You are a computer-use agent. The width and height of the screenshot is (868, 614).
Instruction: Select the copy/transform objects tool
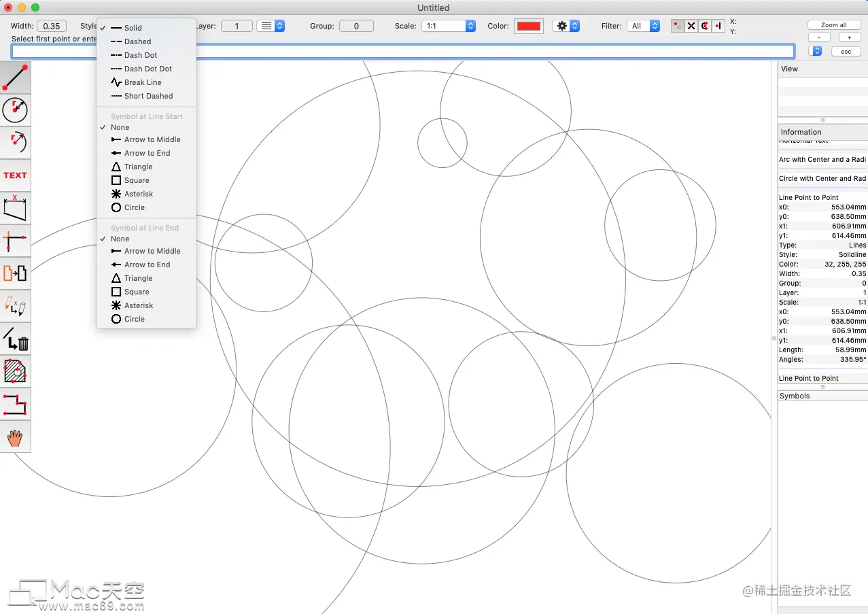[15, 273]
